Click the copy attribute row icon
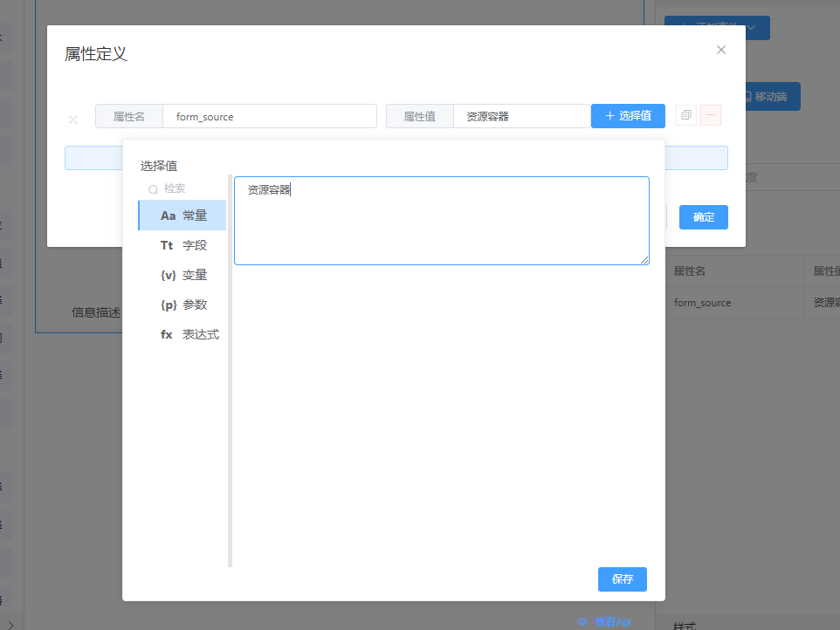The width and height of the screenshot is (840, 630). [x=685, y=116]
